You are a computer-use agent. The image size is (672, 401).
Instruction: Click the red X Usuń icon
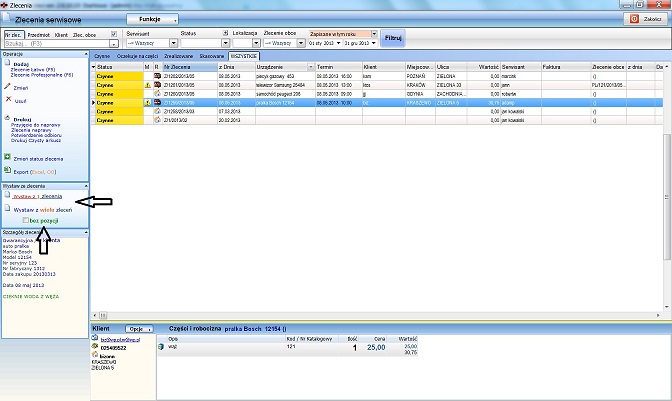[8, 99]
